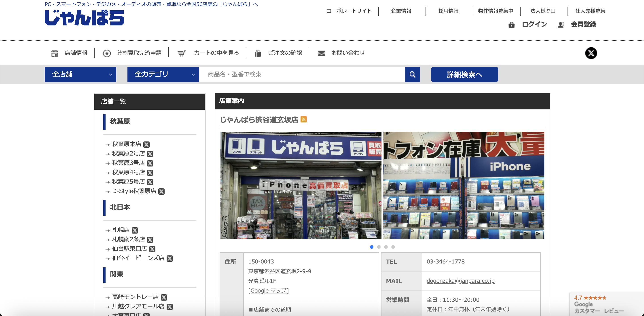Image resolution: width=644 pixels, height=316 pixels.
Task: Open the お問い合わせ link
Action: (348, 53)
